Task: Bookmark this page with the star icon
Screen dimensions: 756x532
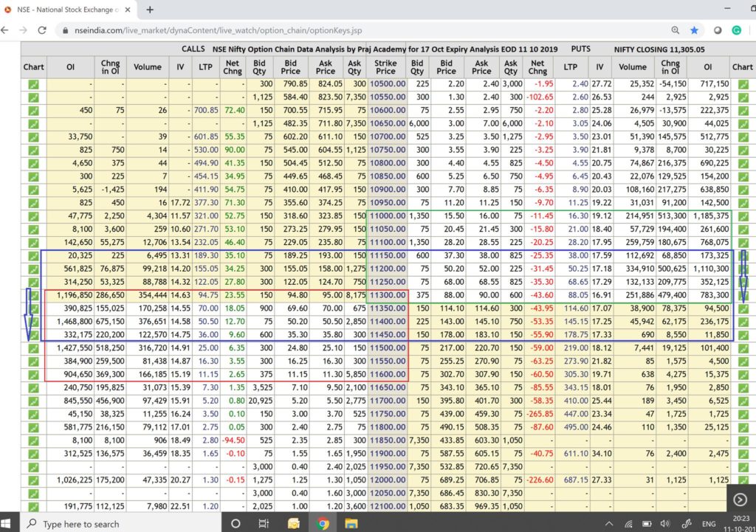Action: point(695,31)
